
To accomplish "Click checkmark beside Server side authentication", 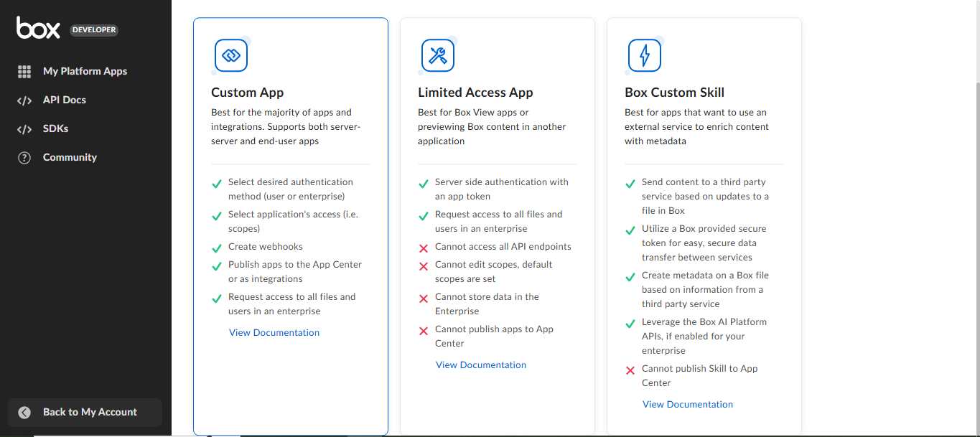I will (x=424, y=184).
